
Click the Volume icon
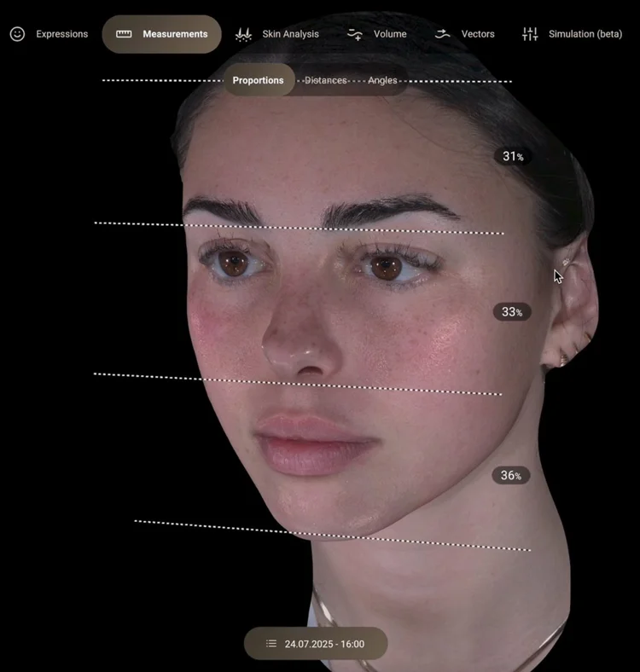pos(355,34)
